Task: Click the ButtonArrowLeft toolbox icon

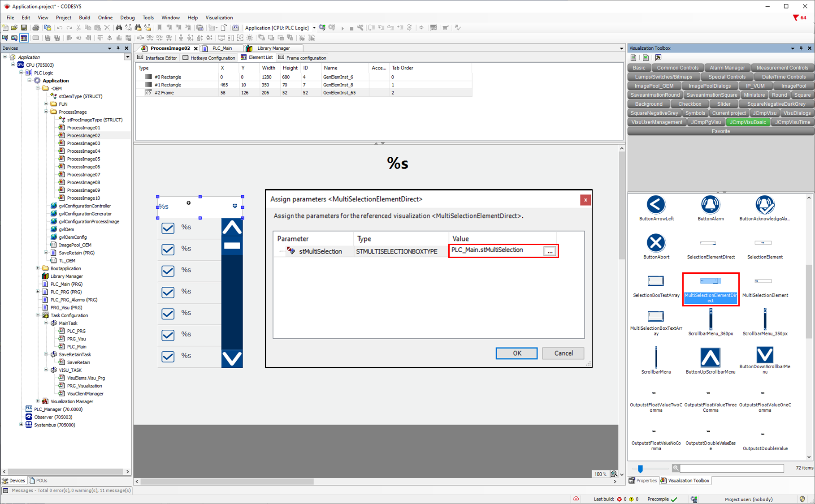Action: click(x=656, y=205)
